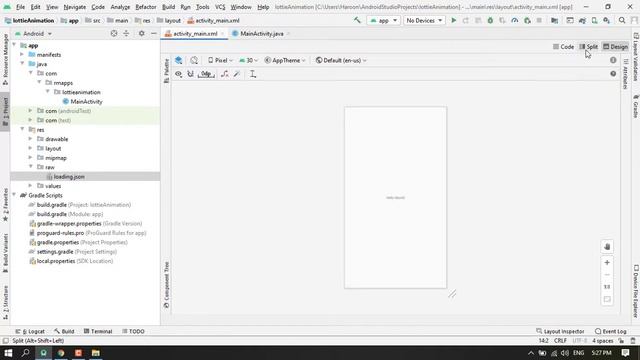The width and height of the screenshot is (640, 360).
Task: Click the warnings indicator icon in design toolbar
Action: coord(613,60)
